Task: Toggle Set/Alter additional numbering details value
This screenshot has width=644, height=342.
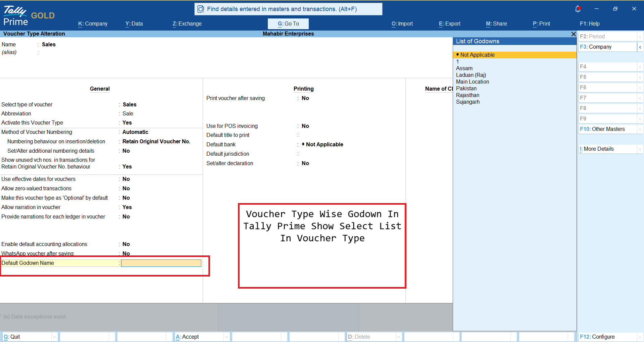Action: (x=126, y=151)
